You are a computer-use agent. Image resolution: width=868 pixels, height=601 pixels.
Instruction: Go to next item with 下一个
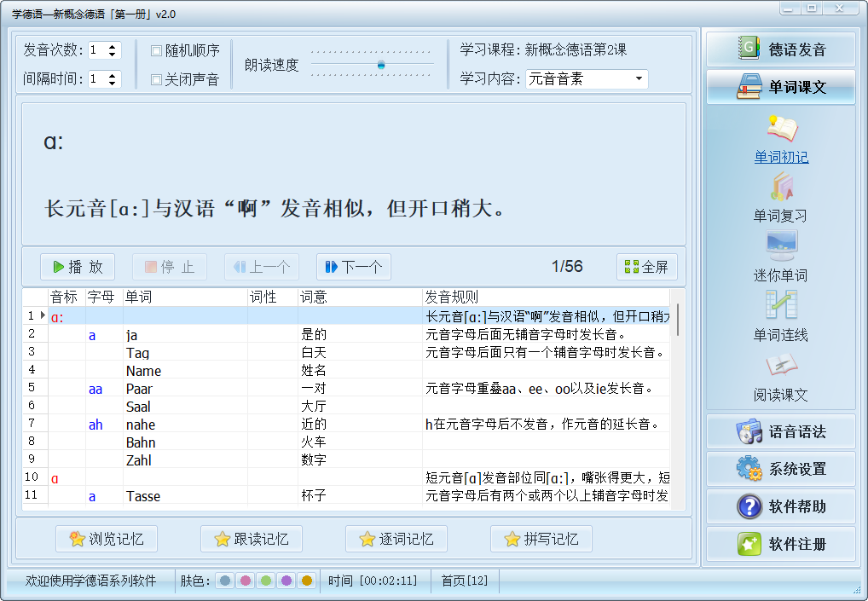pos(353,267)
